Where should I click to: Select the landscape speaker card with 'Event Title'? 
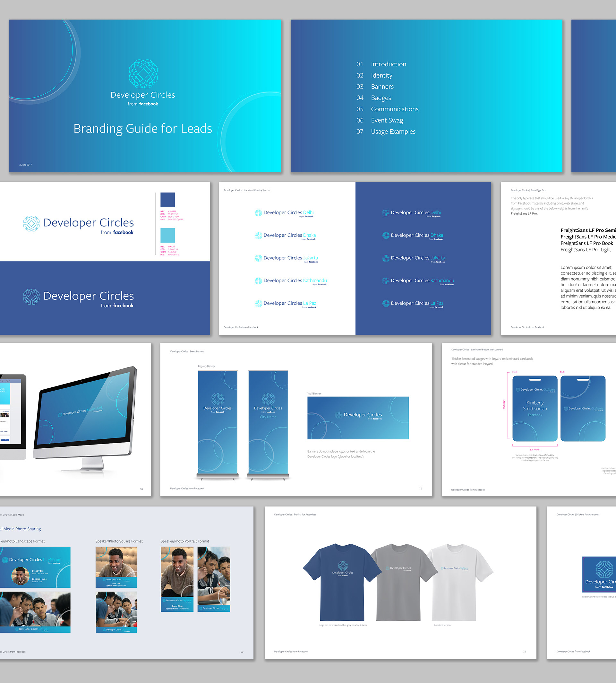point(35,567)
